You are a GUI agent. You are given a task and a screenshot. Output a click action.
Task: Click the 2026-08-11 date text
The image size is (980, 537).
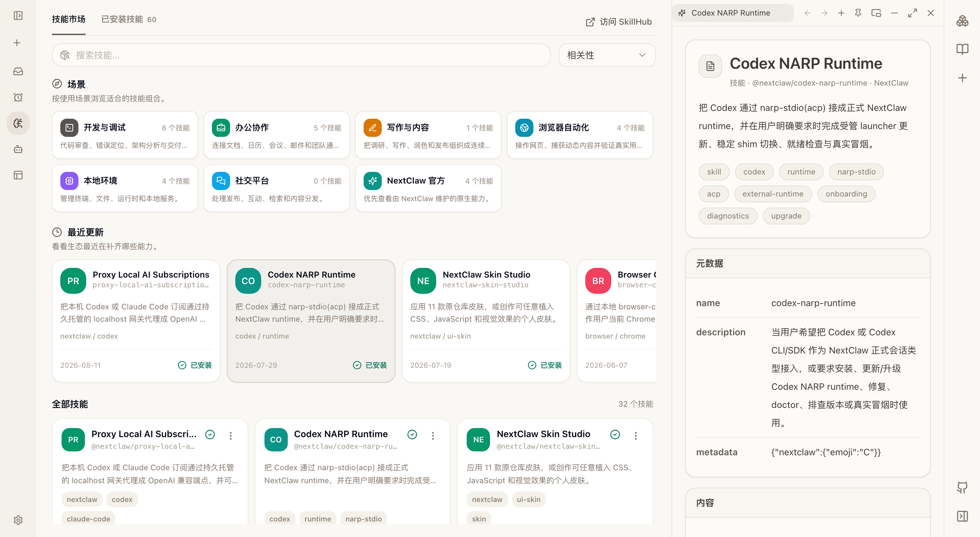click(80, 365)
